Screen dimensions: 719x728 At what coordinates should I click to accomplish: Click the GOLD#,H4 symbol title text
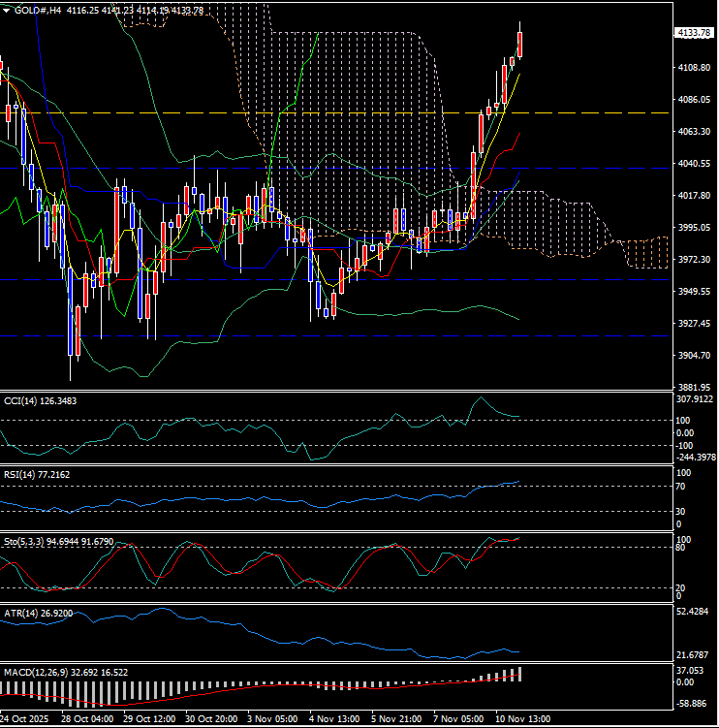(37, 11)
